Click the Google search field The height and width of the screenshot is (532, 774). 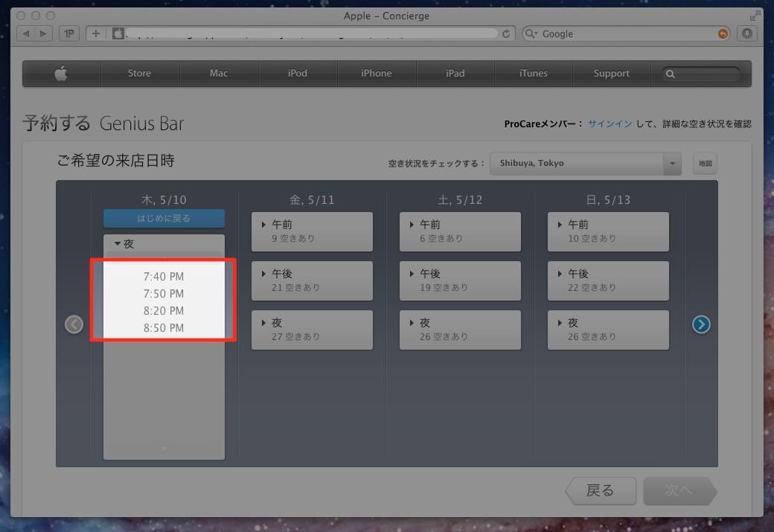625,33
